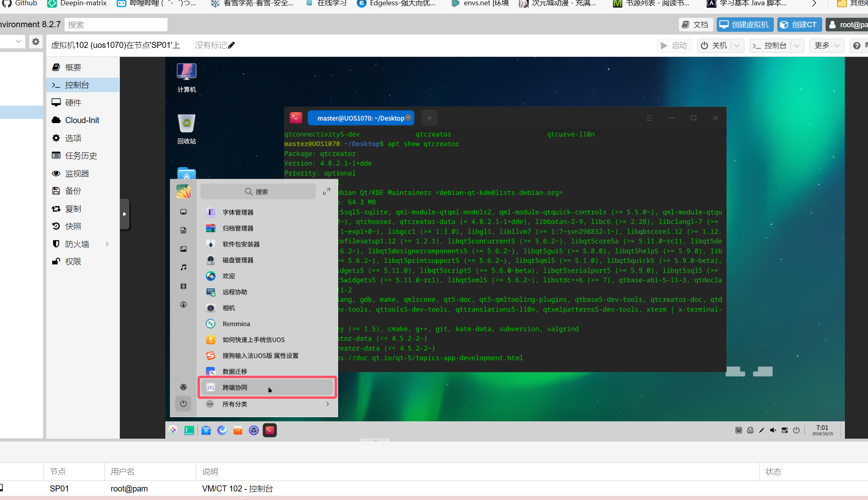
Task: Click the root@pam user button
Action: click(848, 24)
